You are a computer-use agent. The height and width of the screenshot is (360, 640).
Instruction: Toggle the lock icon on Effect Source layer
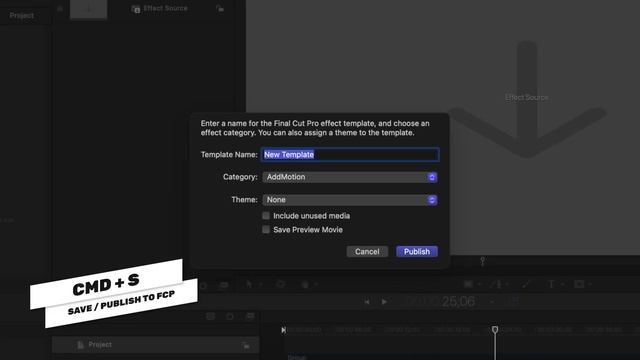(x=220, y=8)
